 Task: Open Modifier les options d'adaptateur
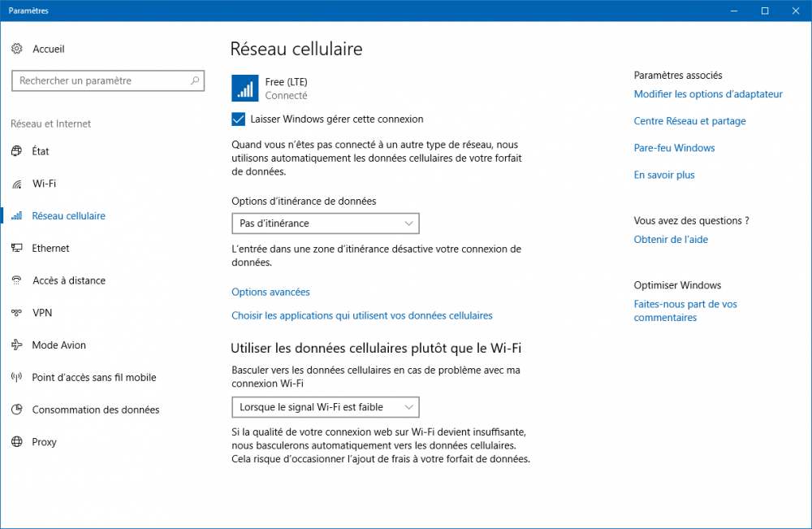[x=707, y=94]
